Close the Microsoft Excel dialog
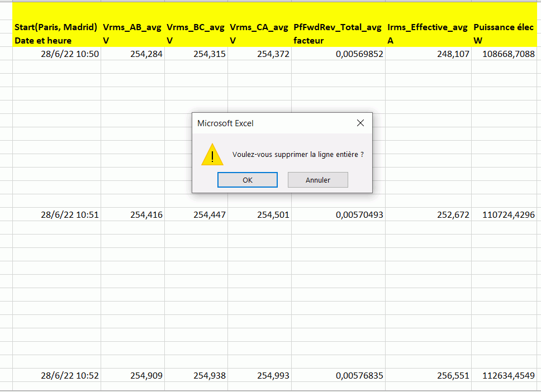 click(360, 123)
